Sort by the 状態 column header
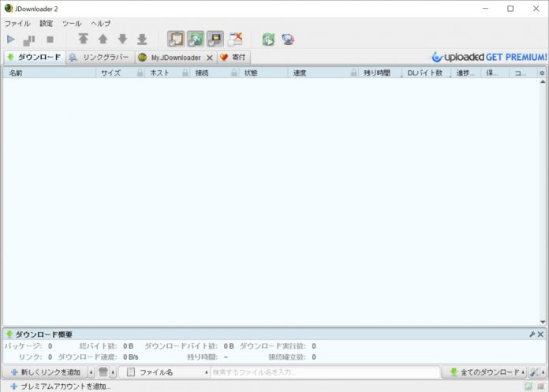This screenshot has height=392, width=549. [x=263, y=73]
